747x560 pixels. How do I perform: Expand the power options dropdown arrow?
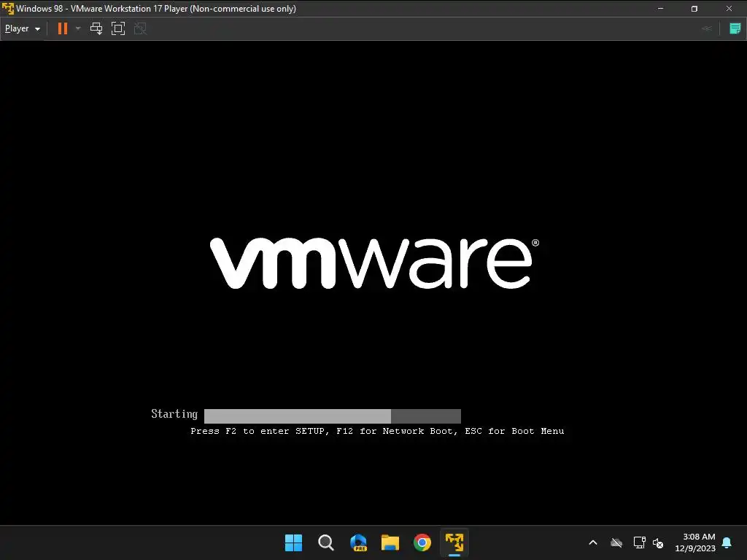coord(78,28)
